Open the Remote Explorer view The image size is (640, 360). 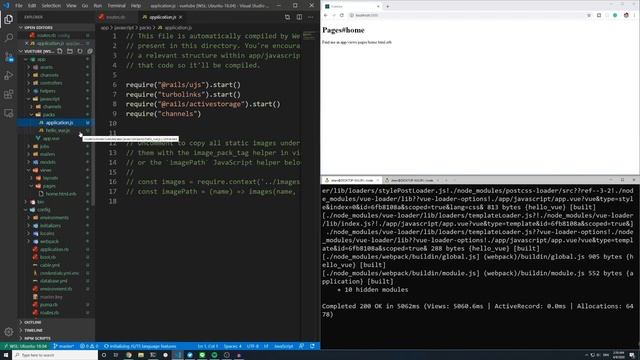pos(9,113)
